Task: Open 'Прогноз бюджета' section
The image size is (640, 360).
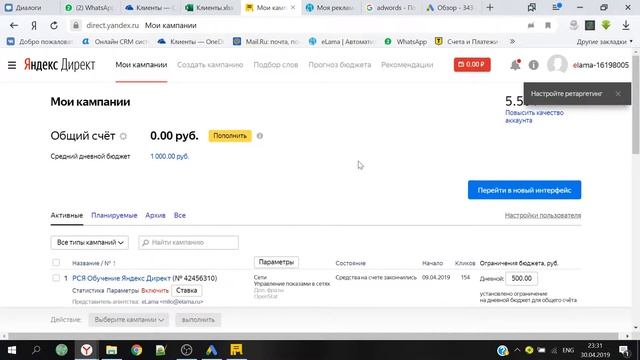Action: [x=340, y=65]
